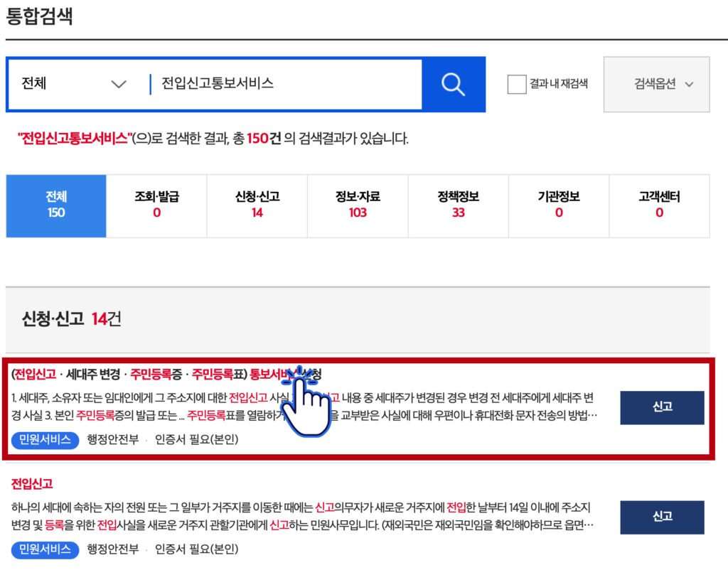Click the magnifying glass search button

pyautogui.click(x=453, y=85)
